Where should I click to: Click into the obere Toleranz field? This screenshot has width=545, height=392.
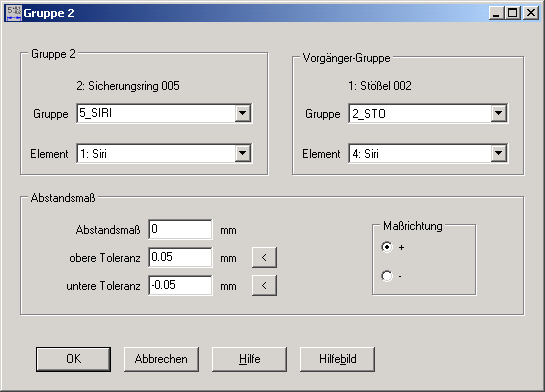tap(180, 258)
